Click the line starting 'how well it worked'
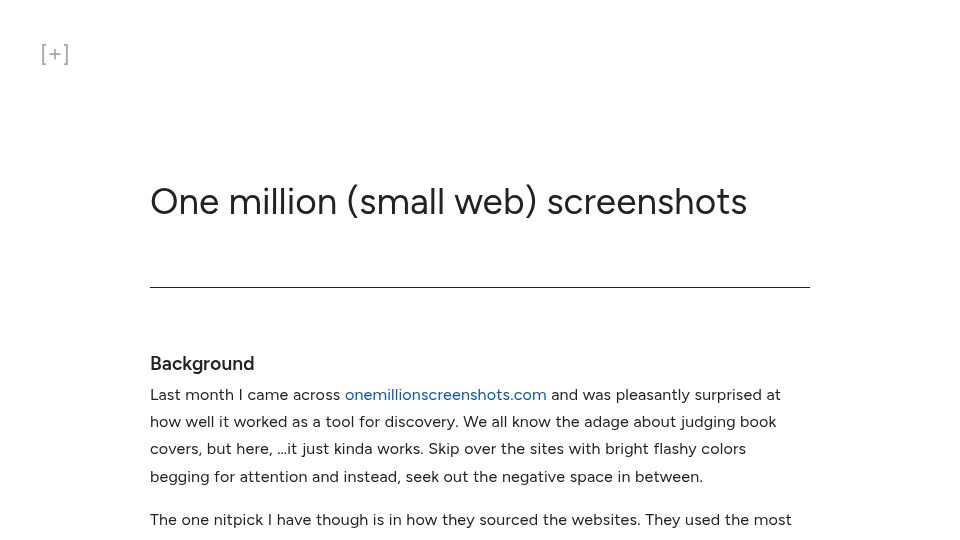Viewport: 960px width, 540px height. tap(463, 422)
